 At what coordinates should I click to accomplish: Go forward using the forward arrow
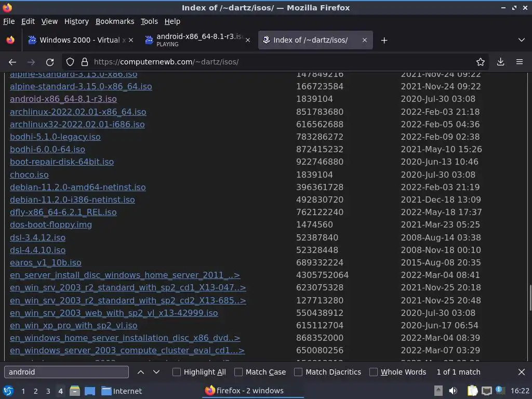pos(31,62)
